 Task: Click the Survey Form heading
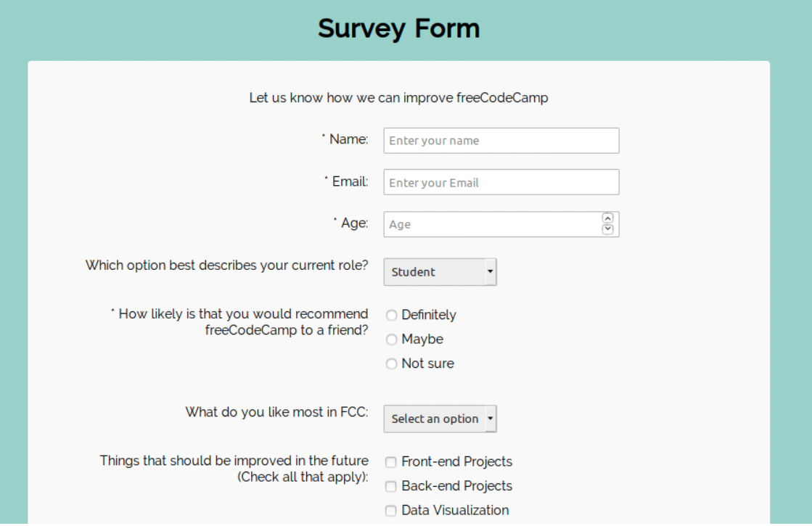coord(398,28)
